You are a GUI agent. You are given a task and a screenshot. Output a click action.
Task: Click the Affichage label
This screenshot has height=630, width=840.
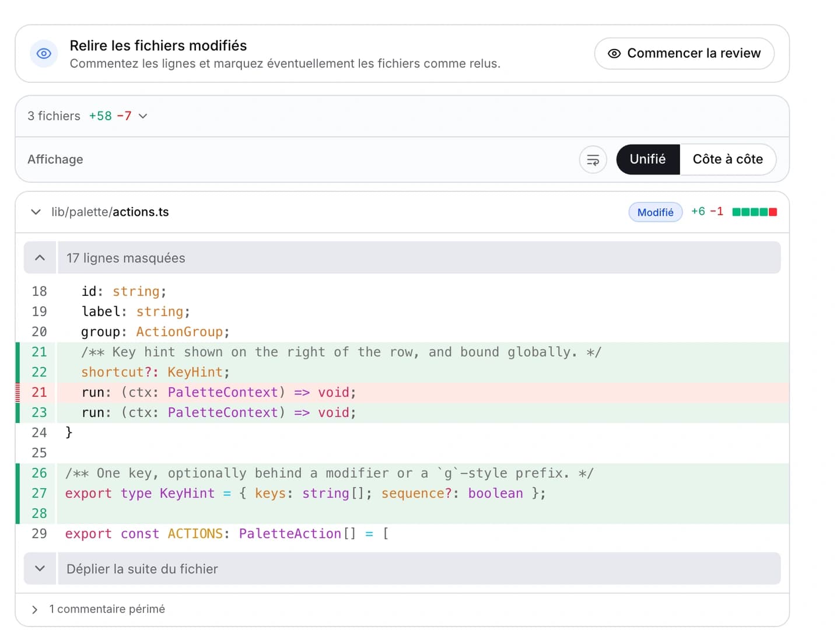click(x=55, y=159)
